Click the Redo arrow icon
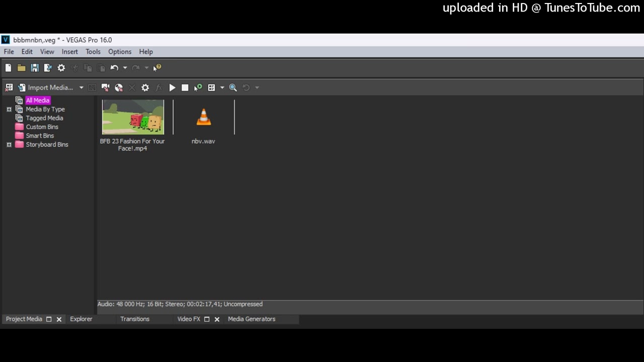The height and width of the screenshot is (362, 644). (x=136, y=68)
